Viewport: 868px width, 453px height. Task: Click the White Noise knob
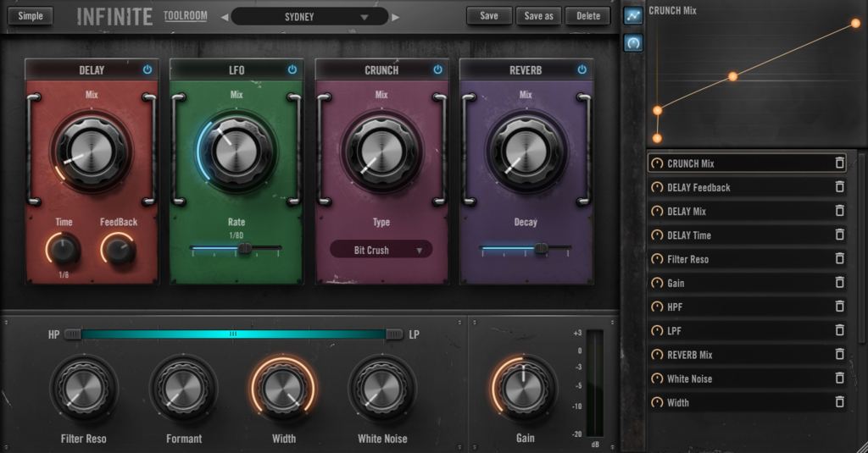(x=382, y=389)
